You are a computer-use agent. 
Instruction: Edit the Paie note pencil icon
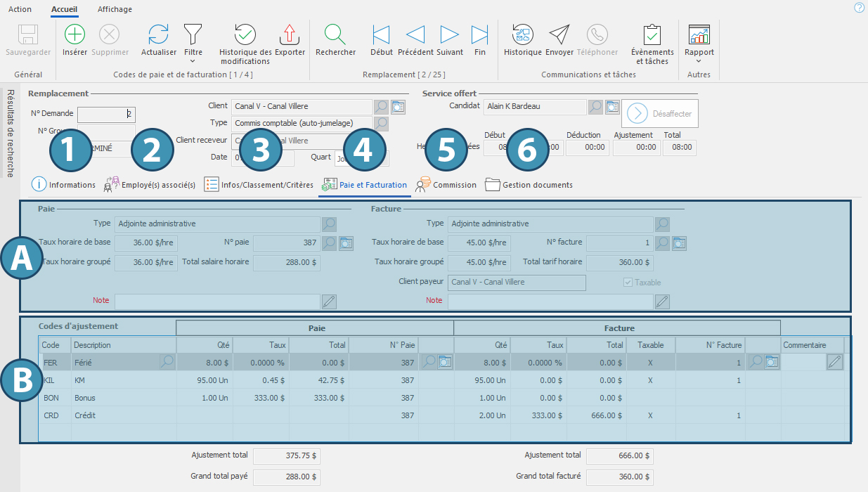[x=329, y=302]
